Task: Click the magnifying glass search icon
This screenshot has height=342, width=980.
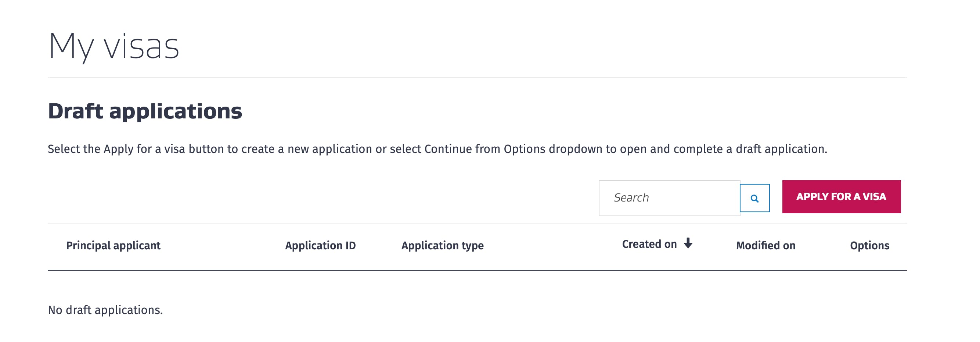Action: click(x=754, y=198)
